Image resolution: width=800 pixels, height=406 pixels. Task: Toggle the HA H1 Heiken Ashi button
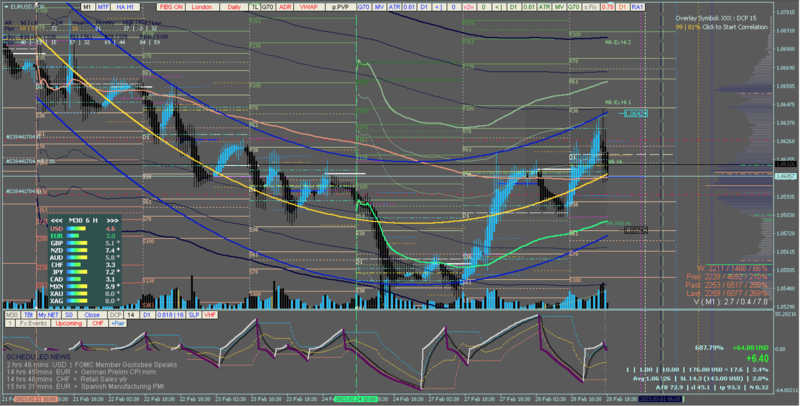tap(125, 7)
